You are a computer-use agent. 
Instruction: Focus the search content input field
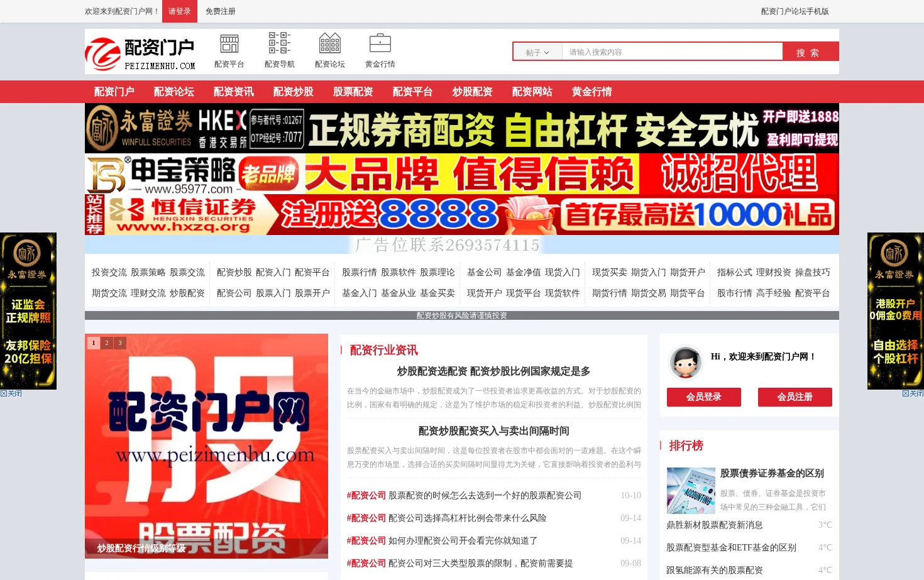pyautogui.click(x=672, y=52)
